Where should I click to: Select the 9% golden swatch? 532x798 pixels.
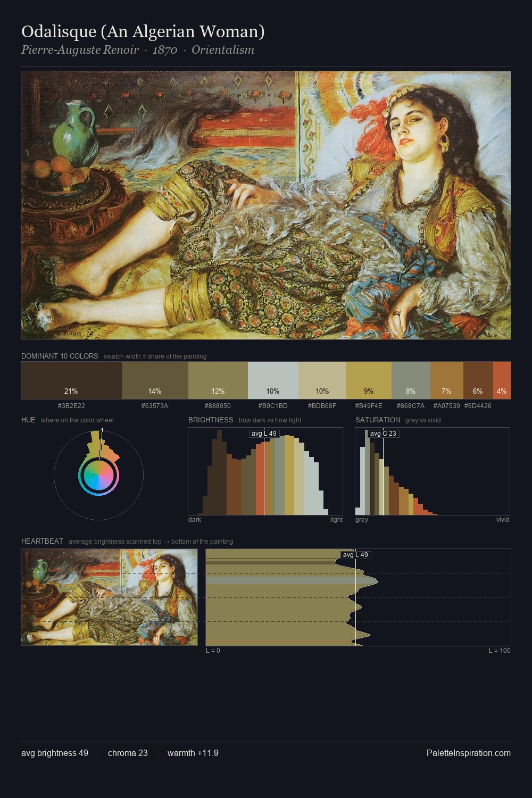pyautogui.click(x=369, y=380)
